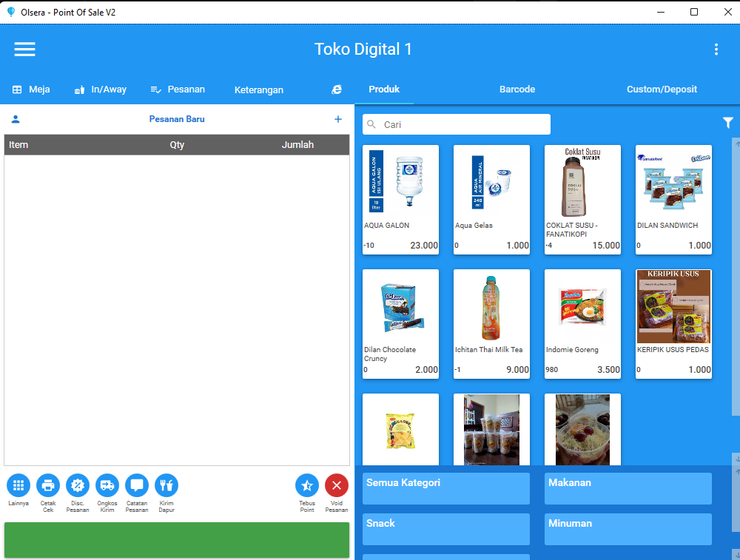Open the product filter funnel icon
The height and width of the screenshot is (560, 740).
(727, 123)
